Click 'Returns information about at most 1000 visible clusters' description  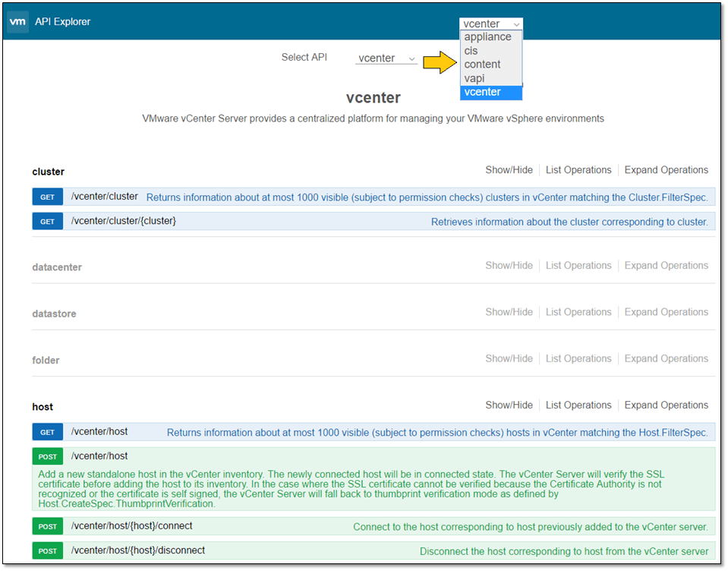click(x=427, y=197)
